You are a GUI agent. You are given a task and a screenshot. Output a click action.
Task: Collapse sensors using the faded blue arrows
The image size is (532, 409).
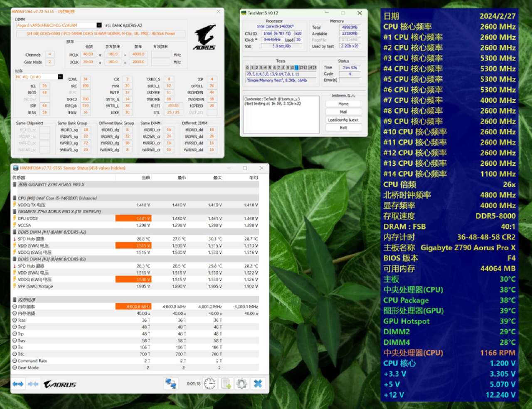(x=33, y=384)
